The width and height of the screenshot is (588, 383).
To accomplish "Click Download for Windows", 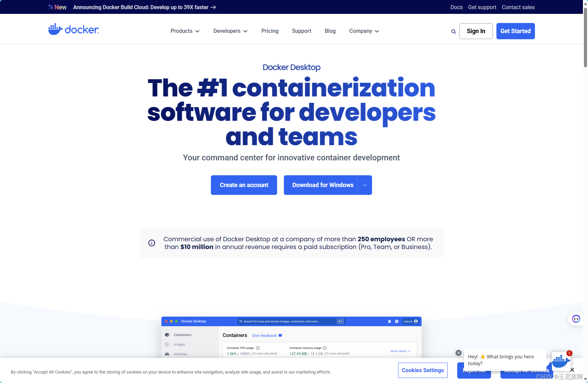I will point(321,185).
